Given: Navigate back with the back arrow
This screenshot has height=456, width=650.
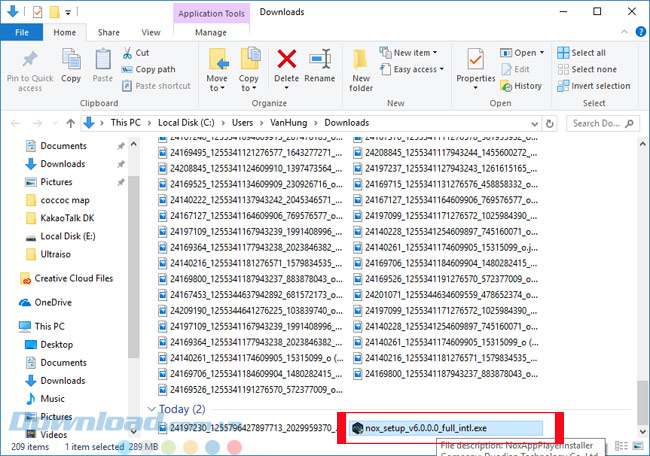Looking at the screenshot, I should [15, 123].
